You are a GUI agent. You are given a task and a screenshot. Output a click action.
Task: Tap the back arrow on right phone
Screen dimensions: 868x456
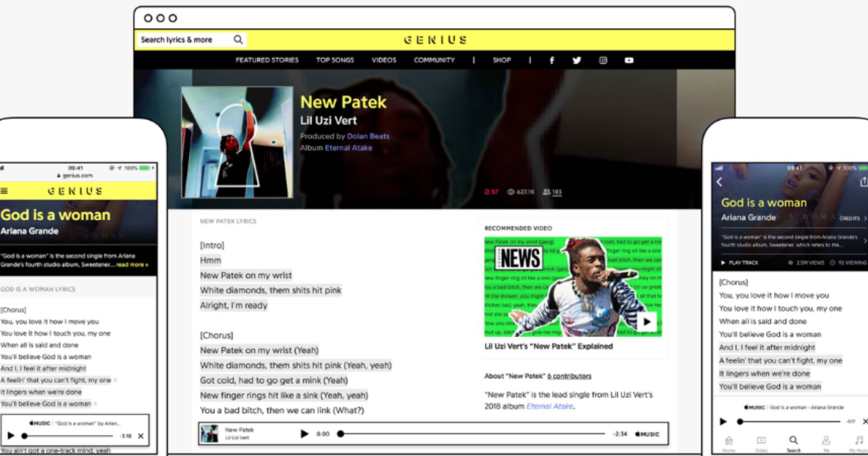(719, 182)
